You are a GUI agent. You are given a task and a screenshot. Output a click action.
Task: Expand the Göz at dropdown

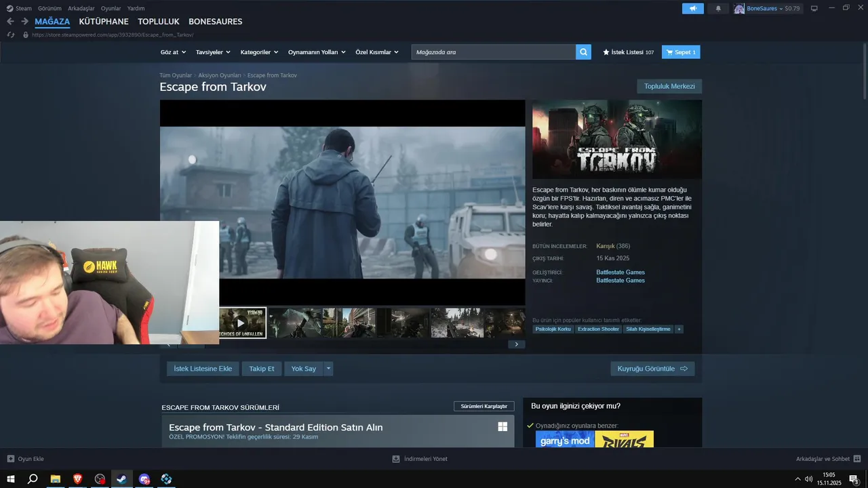[x=173, y=52]
